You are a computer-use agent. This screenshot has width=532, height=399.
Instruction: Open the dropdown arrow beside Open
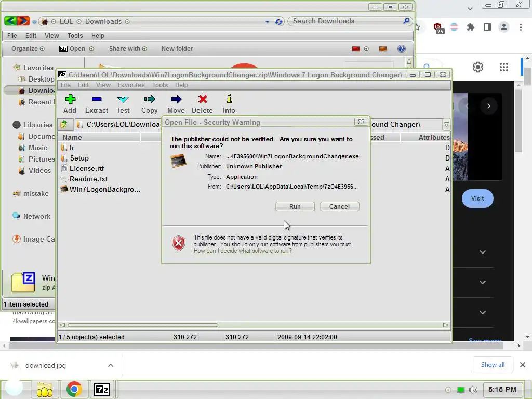pos(91,49)
